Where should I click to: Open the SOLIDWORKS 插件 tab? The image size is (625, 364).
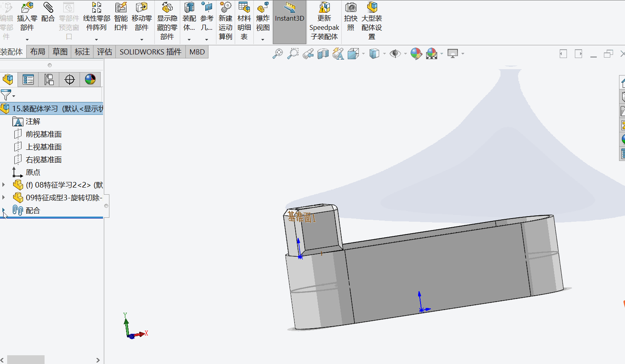click(x=150, y=52)
